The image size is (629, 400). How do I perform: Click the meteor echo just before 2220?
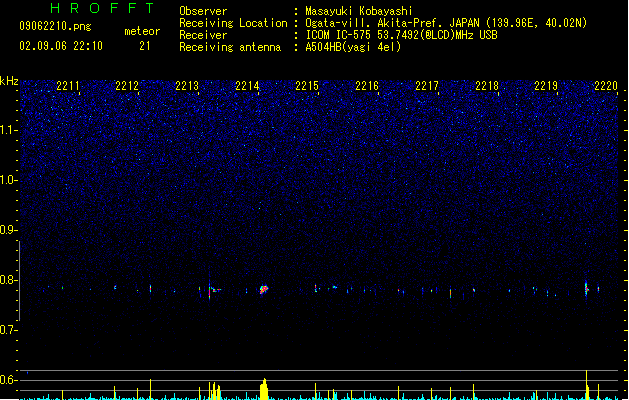[586, 288]
